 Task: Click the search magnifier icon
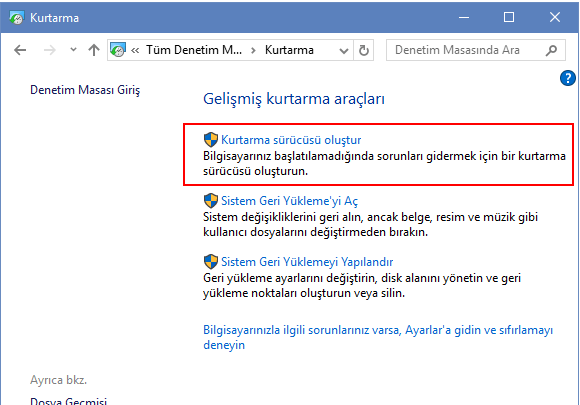coord(551,50)
